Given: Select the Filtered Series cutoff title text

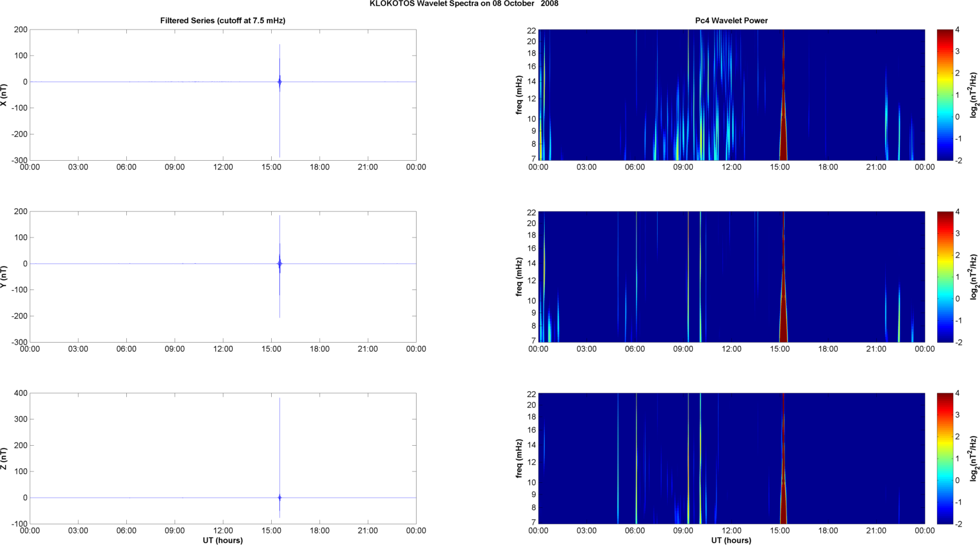Looking at the screenshot, I should (222, 20).
